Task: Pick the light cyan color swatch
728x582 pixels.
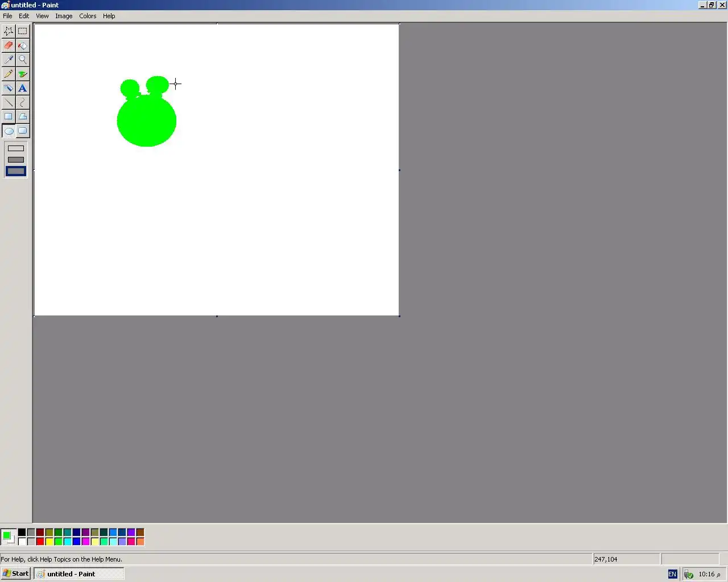Action: point(113,542)
